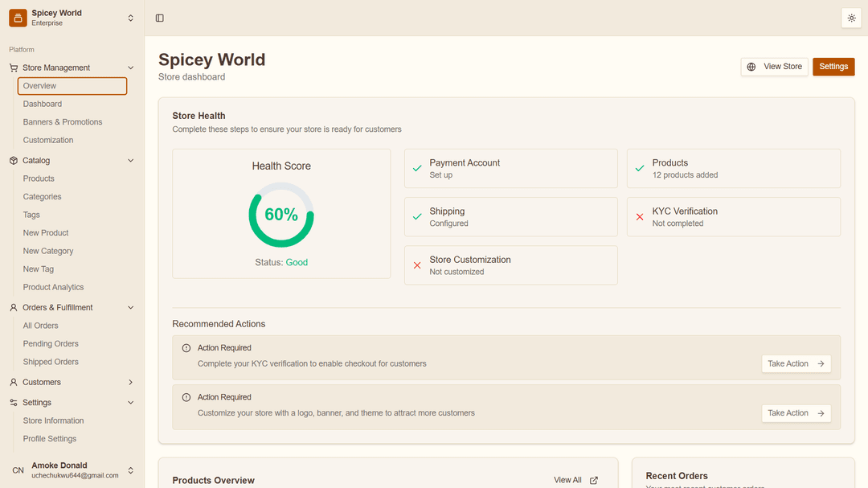
Task: Click the Spicey World store logo icon
Action: tap(18, 18)
